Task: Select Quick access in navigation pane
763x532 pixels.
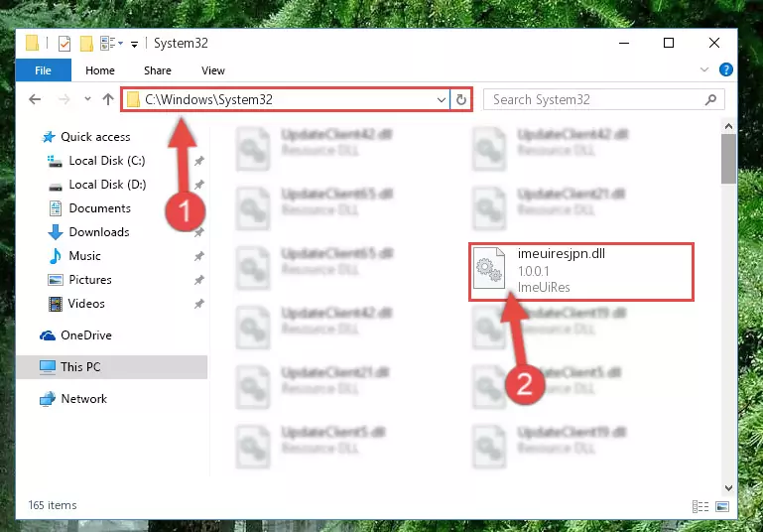Action: pyautogui.click(x=95, y=137)
